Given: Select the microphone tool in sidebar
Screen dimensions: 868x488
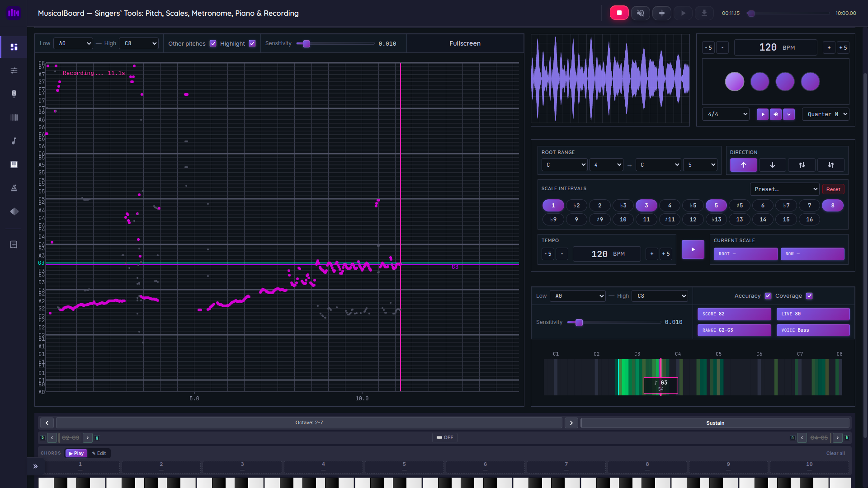Looking at the screenshot, I should 14,94.
